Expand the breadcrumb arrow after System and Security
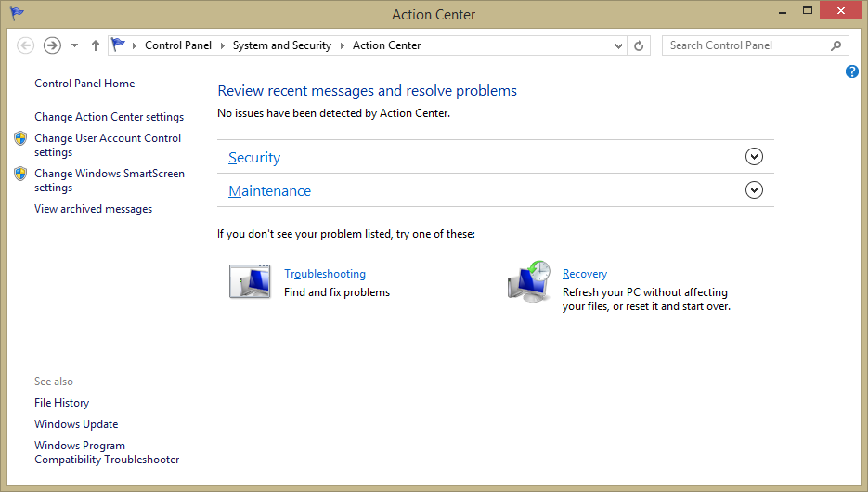The height and width of the screenshot is (492, 868). tap(343, 45)
